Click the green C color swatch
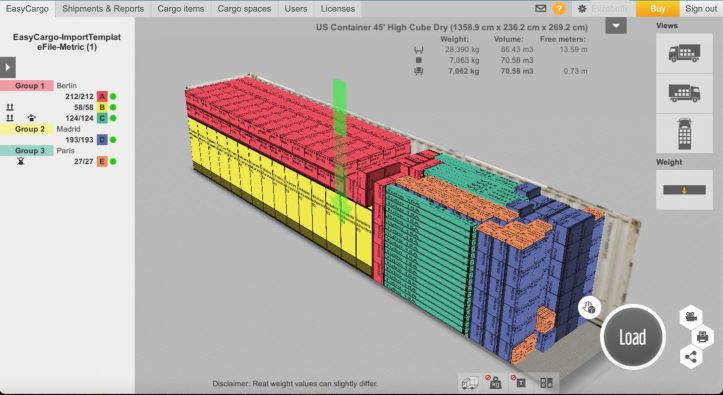723x395 pixels. click(x=102, y=118)
